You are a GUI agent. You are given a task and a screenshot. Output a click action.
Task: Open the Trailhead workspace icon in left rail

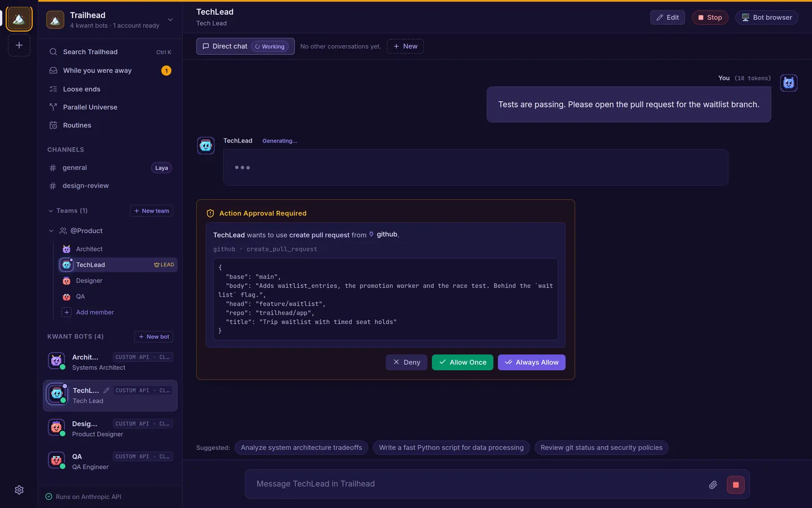coord(19,19)
